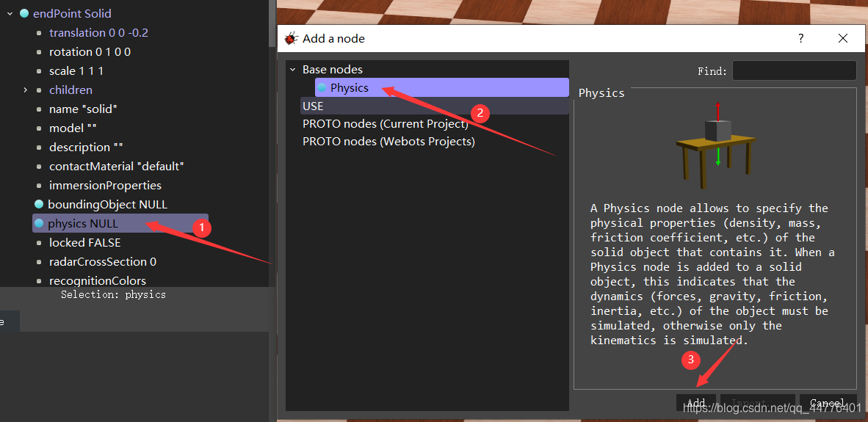Click the Import button
Viewport: 868px width, 422px height.
757,403
